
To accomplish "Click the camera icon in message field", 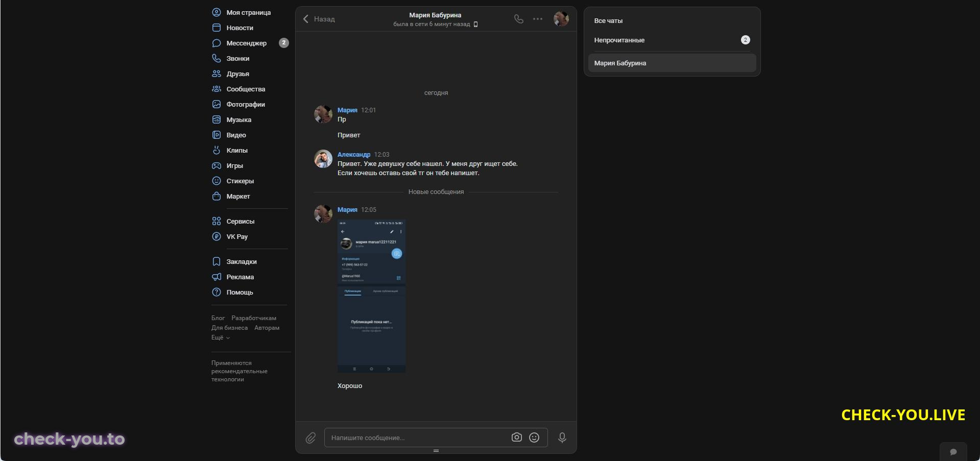I will (x=517, y=438).
